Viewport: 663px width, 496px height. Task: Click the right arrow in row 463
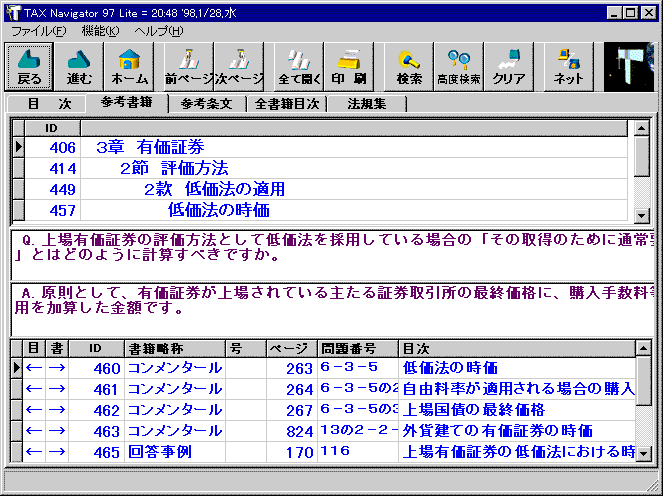57,431
